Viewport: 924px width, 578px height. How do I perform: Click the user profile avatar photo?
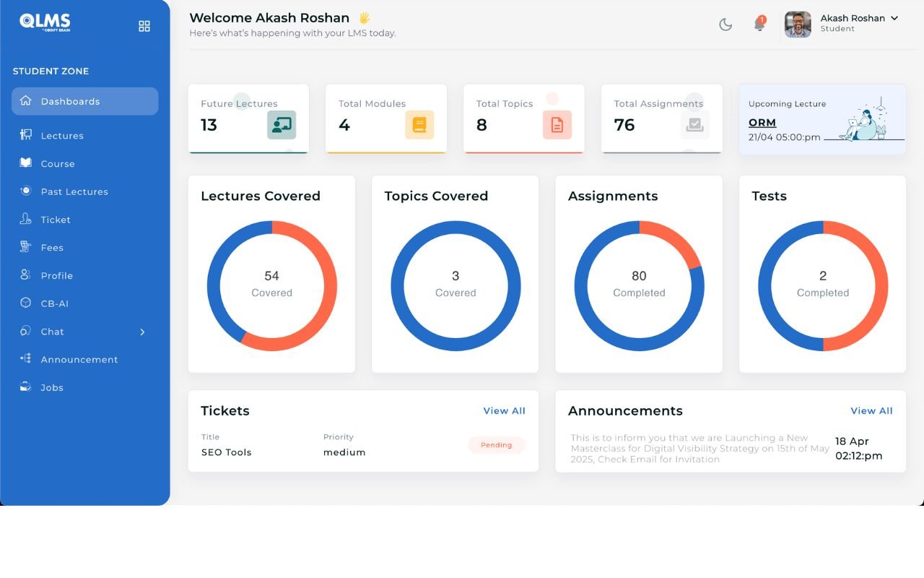click(x=798, y=25)
